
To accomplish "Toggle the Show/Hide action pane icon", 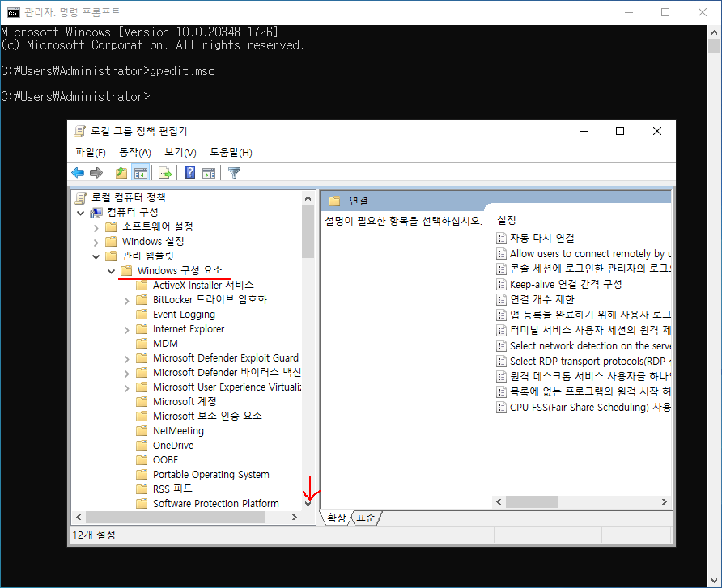I will [209, 173].
